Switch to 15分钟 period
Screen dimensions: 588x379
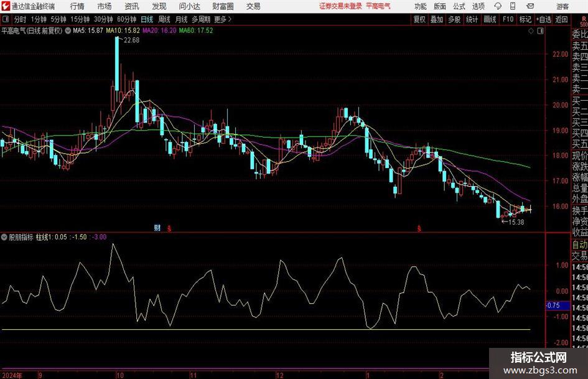(80, 19)
